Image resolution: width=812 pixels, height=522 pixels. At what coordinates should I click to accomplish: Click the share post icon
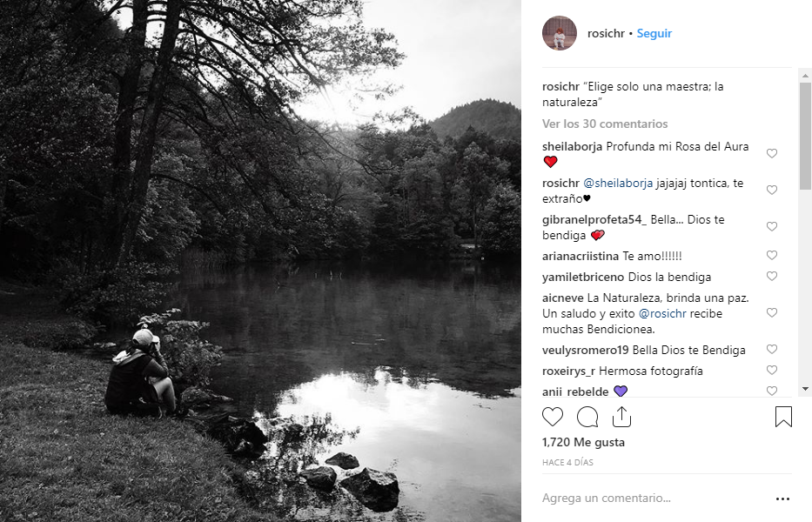621,417
